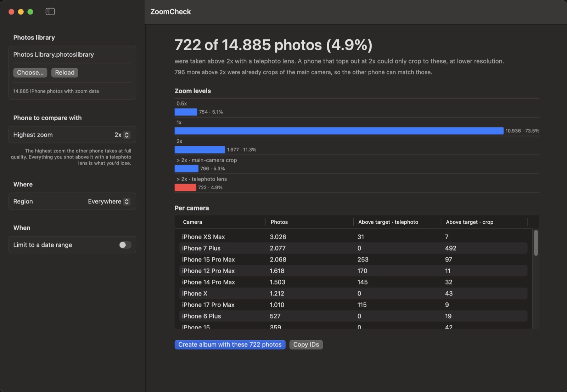Click the green full screen window button
Viewport: 567px width, 392px height.
pyautogui.click(x=30, y=12)
